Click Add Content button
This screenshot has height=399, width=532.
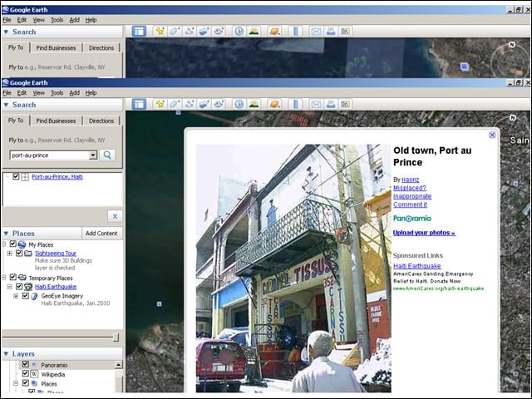click(x=101, y=233)
